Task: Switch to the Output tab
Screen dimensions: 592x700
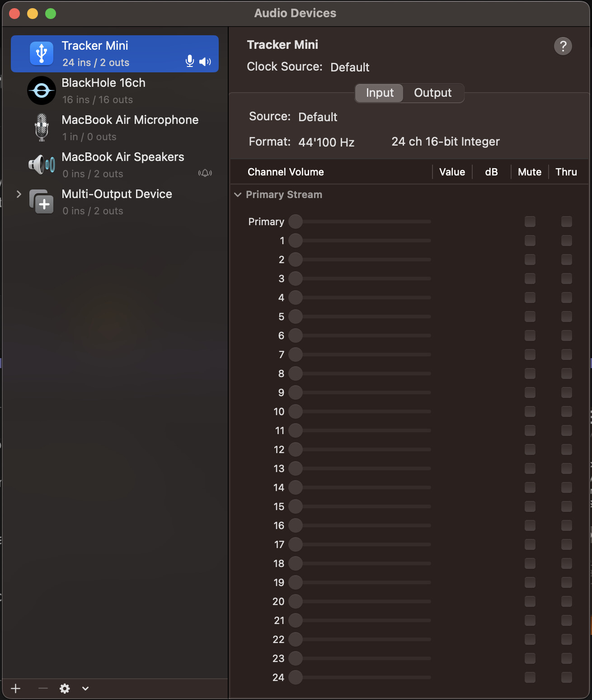Action: (433, 93)
